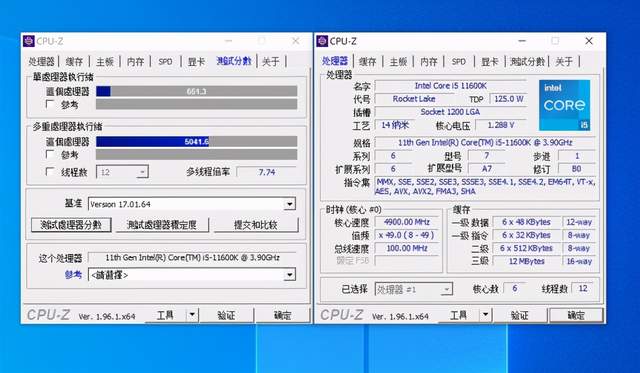Image resolution: width=640 pixels, height=373 pixels.
Task: Click the Intel Core i5 logo badge
Action: [564, 105]
